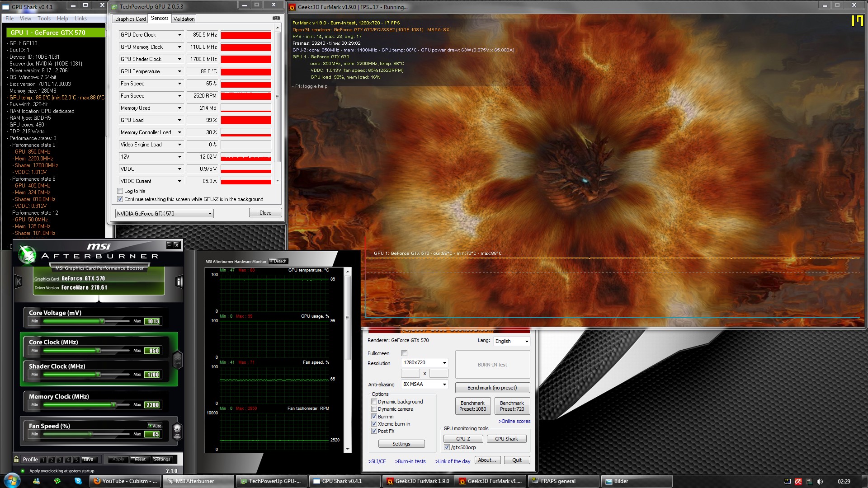Switch to YouTube Firefox taskbar window

(125, 481)
